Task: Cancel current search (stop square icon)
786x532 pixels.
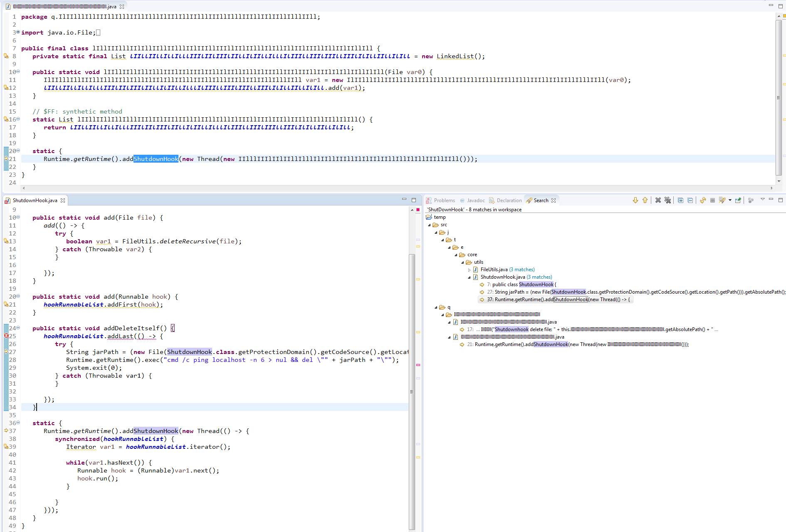Action: click(712, 200)
